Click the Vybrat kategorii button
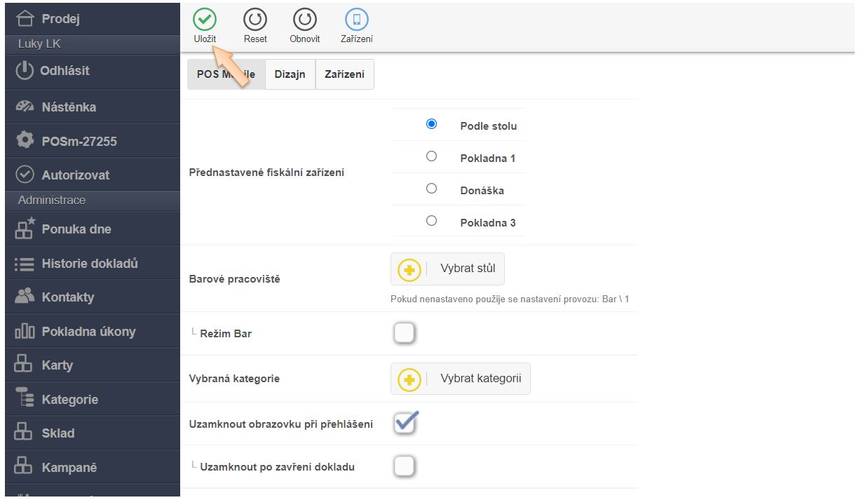The height and width of the screenshot is (500, 868). click(461, 379)
